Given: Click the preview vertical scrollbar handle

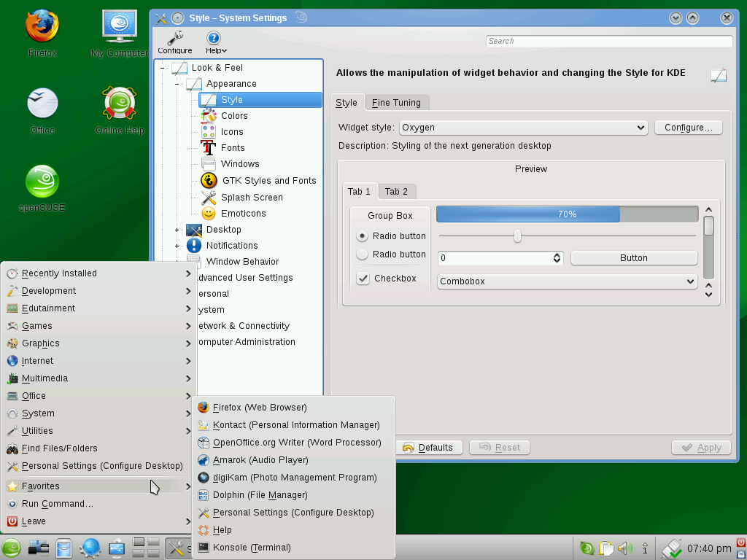Looking at the screenshot, I should (x=708, y=226).
